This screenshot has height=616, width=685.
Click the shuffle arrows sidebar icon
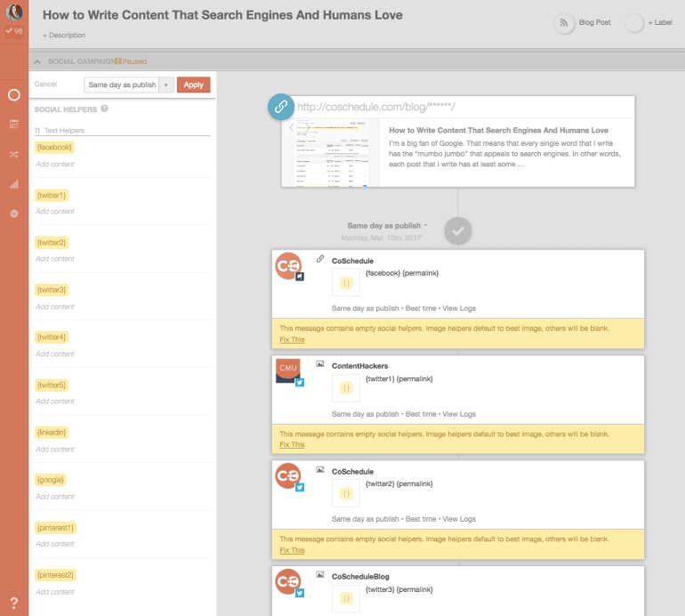coord(14,154)
